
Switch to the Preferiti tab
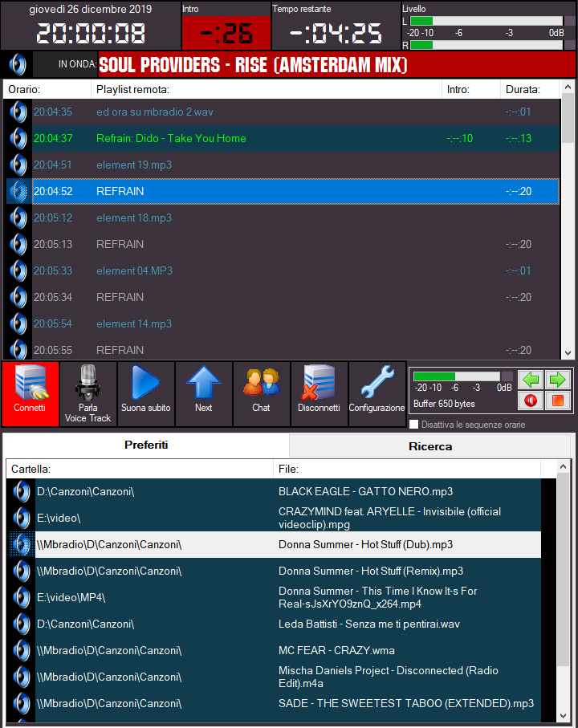coord(146,445)
